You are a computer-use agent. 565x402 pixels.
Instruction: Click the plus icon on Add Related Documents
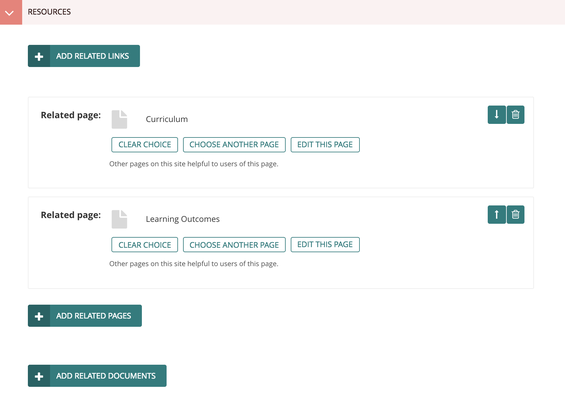click(39, 376)
